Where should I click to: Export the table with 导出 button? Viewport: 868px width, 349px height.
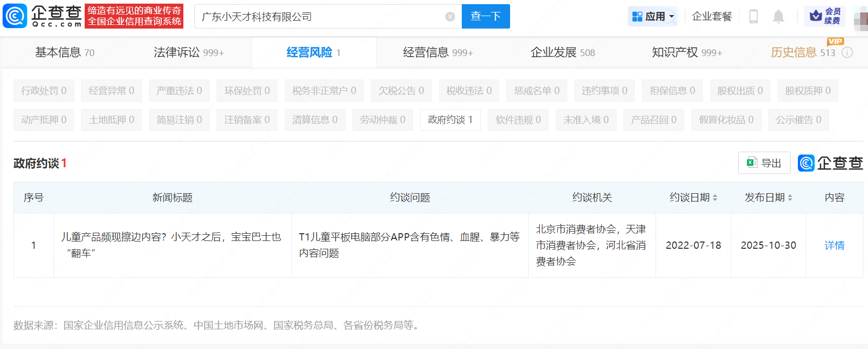764,163
